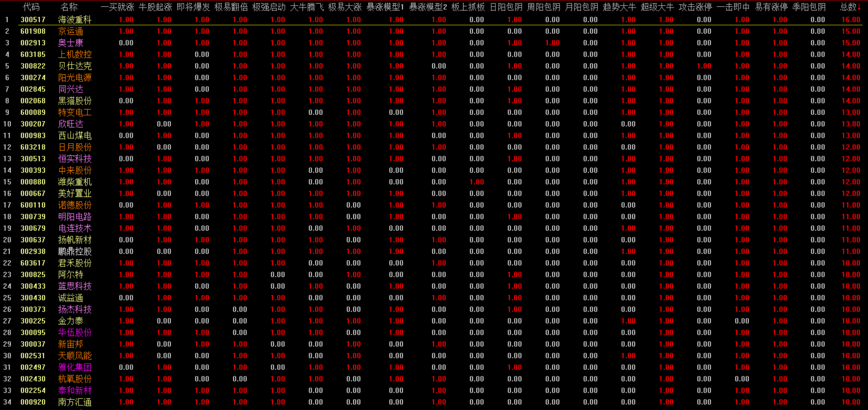The height and width of the screenshot is (410, 868).
Task: Select stock name 欣旺达
Action: click(x=71, y=124)
